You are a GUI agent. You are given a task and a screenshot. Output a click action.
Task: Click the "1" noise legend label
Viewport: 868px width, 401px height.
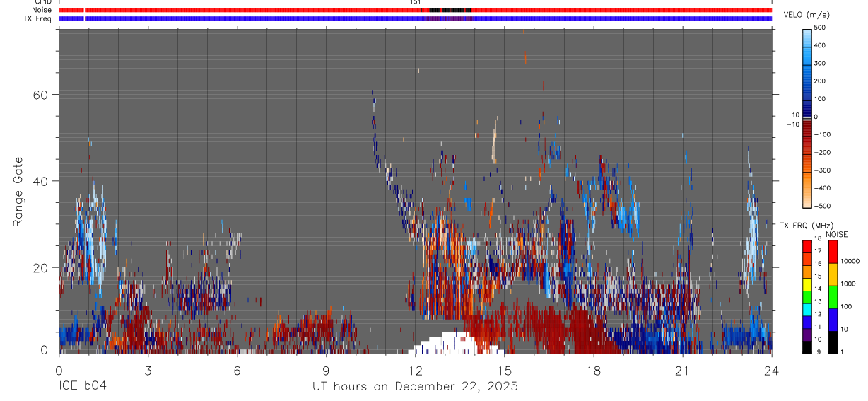click(843, 351)
